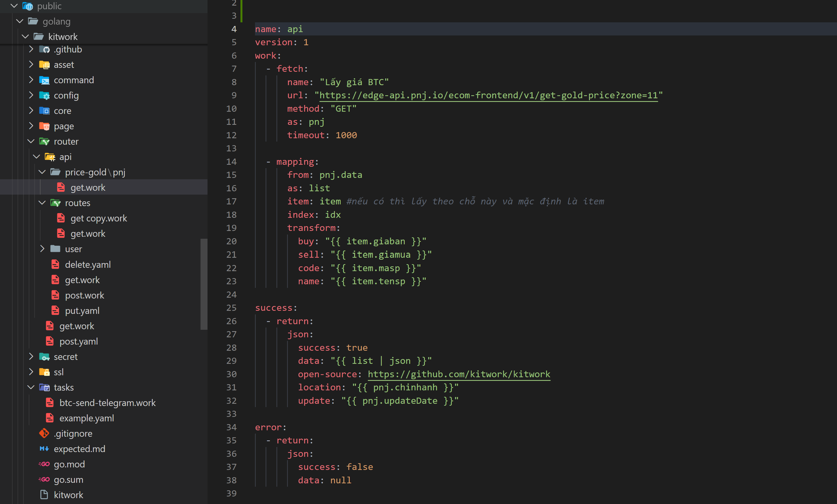Select delete.yaml in the explorer
The width and height of the screenshot is (837, 504).
point(88,264)
